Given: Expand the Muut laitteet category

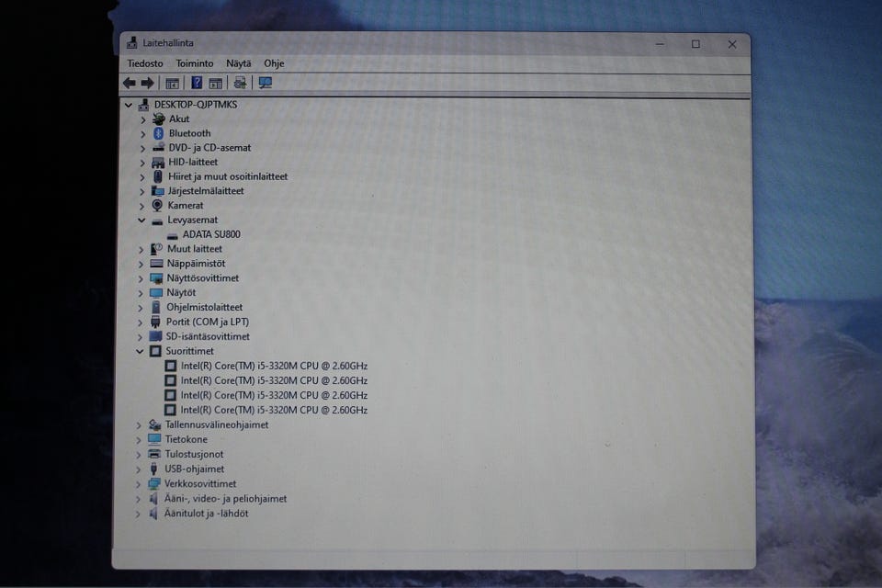Looking at the screenshot, I should (141, 249).
